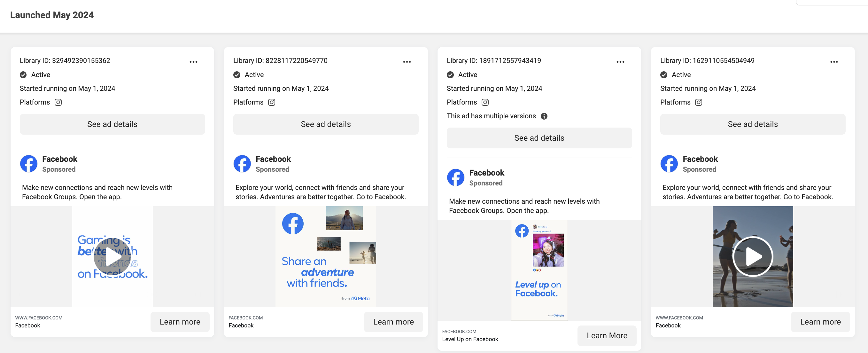Click Started running date on ad 329492390155362
Viewport: 868px width, 353px height.
[x=67, y=88]
